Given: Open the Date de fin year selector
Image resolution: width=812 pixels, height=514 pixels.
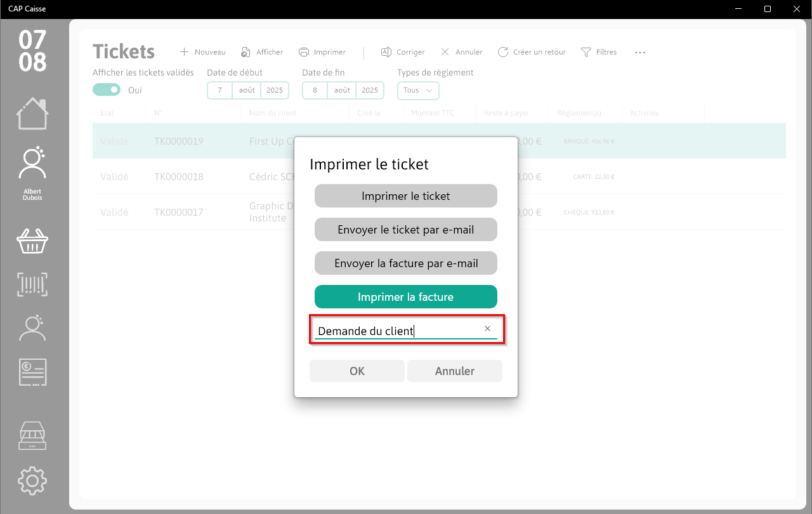Looking at the screenshot, I should point(370,90).
